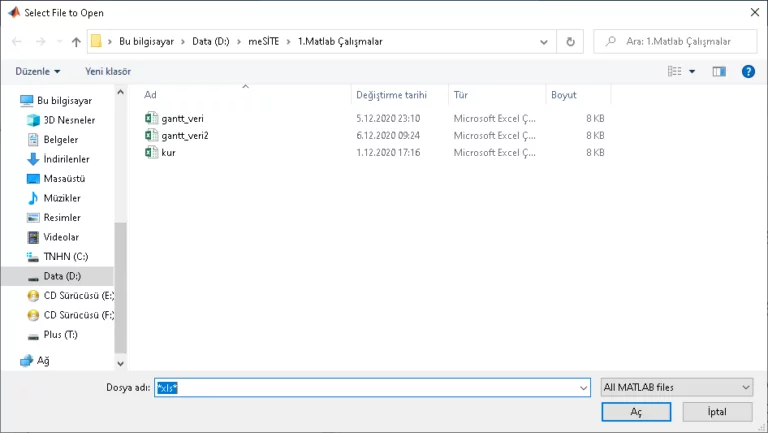Click the Müzikler music note icon
This screenshot has width=768, height=433.
point(33,198)
